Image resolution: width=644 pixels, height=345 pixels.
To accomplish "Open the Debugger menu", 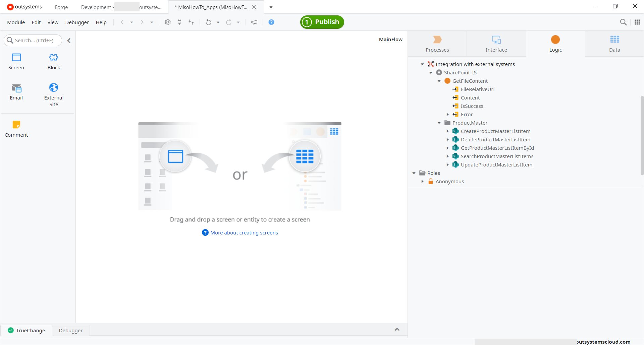I will pyautogui.click(x=77, y=22).
